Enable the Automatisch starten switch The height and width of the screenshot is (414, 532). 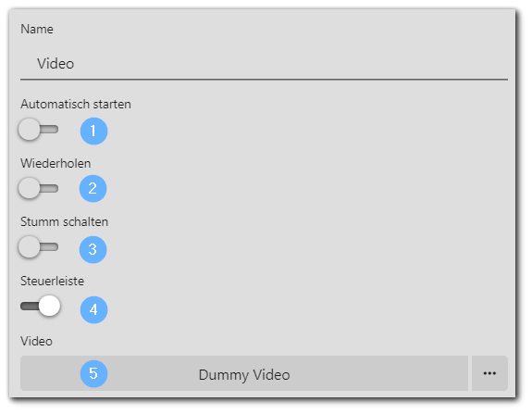click(39, 130)
